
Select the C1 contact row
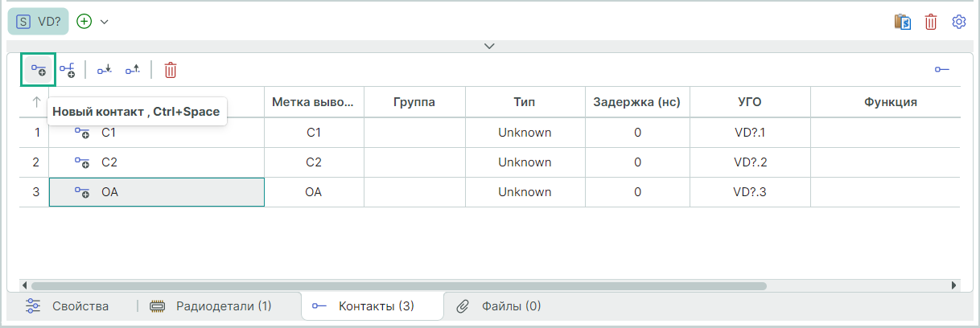point(156,133)
